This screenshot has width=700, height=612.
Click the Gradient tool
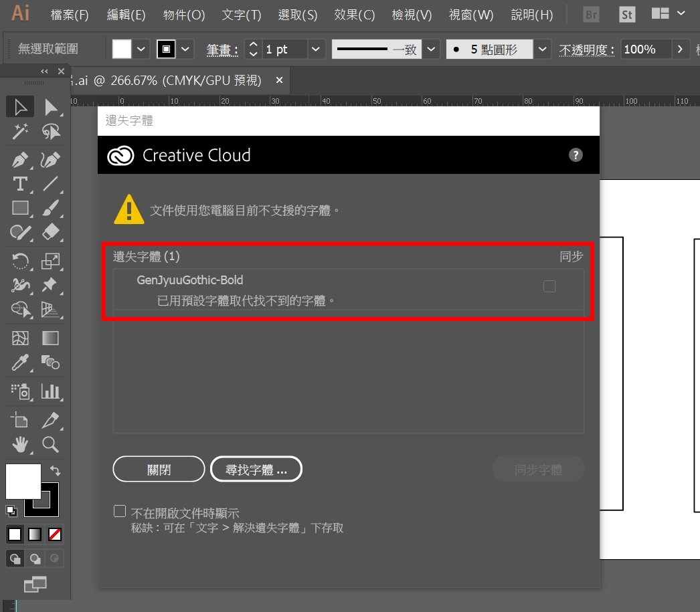click(50, 338)
